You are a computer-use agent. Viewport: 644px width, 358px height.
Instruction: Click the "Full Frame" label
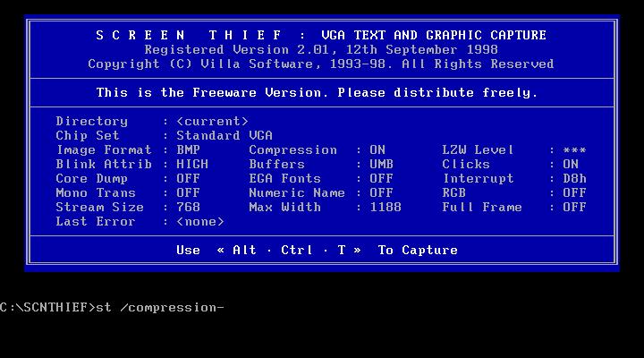coord(482,207)
